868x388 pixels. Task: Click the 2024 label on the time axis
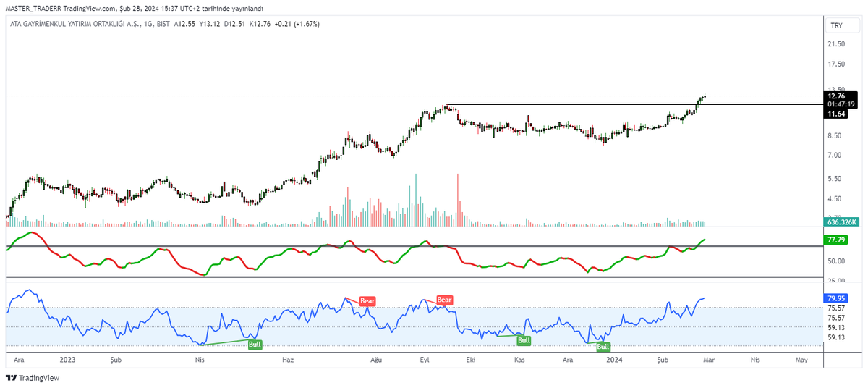[613, 360]
